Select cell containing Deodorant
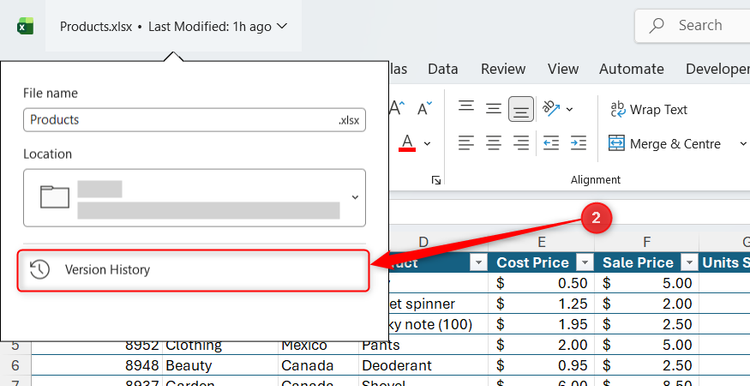Screen dimensions: 750x386 423,365
